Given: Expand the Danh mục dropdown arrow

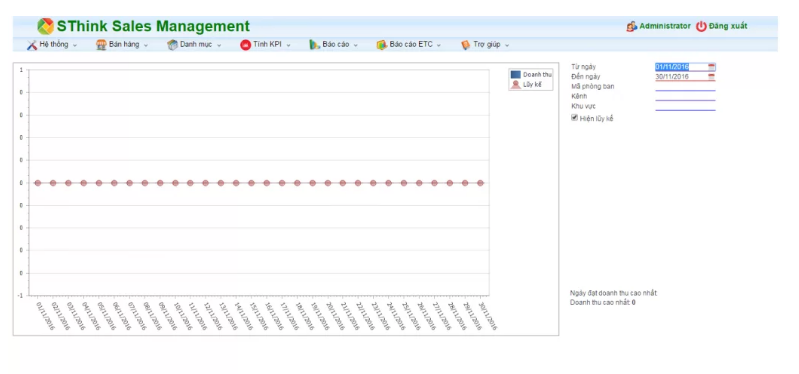Looking at the screenshot, I should (219, 45).
